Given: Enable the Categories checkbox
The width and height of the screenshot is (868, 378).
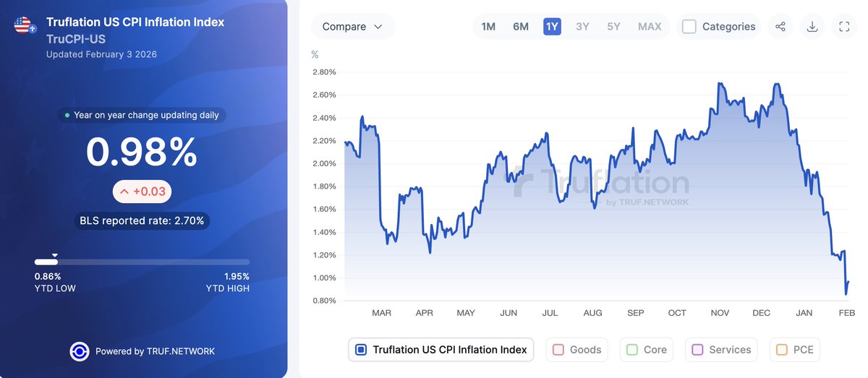Looking at the screenshot, I should pos(689,27).
